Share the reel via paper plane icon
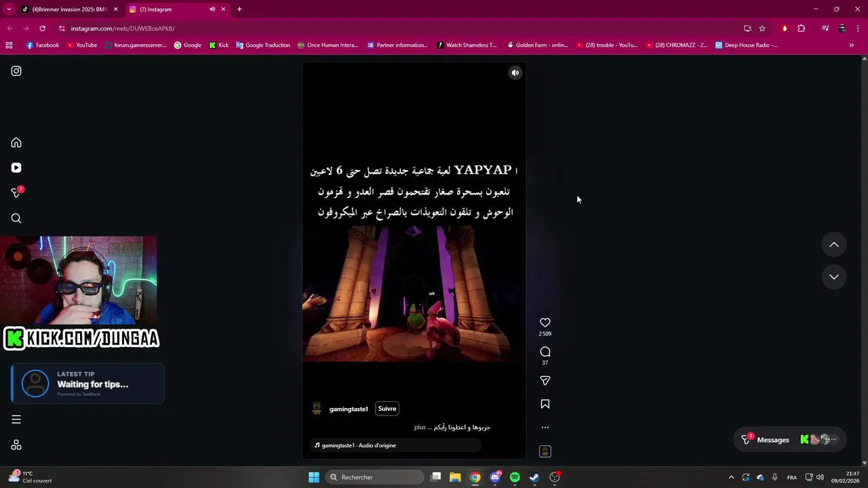The width and height of the screenshot is (868, 488). 545,381
